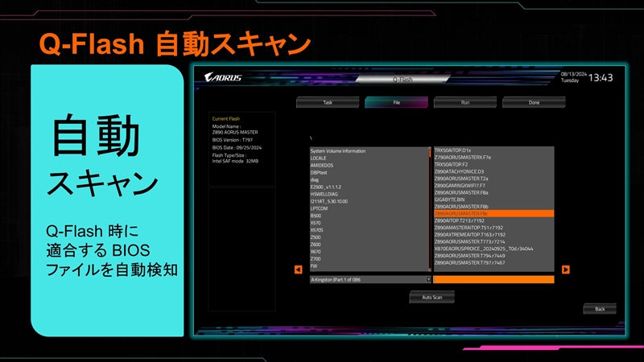
Task: Select file TRX50AITOP.D1x
Action: point(452,150)
